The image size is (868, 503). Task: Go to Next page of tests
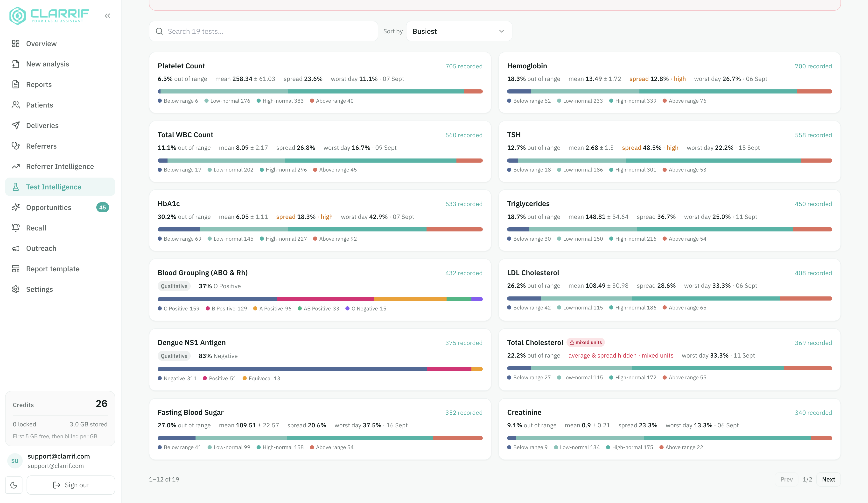828,479
